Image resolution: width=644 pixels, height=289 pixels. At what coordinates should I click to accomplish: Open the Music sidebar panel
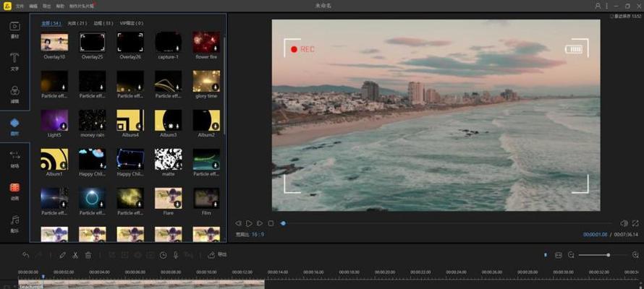[x=14, y=223]
